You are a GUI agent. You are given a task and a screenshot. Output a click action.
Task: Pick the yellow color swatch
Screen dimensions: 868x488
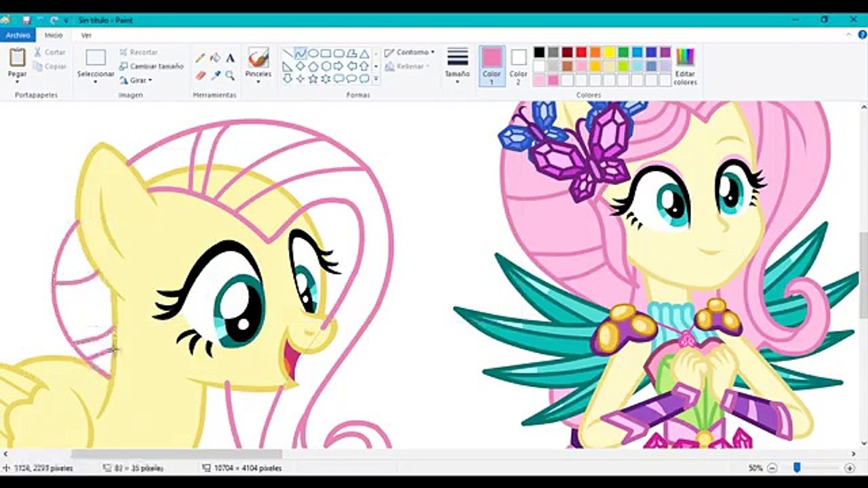pyautogui.click(x=609, y=52)
